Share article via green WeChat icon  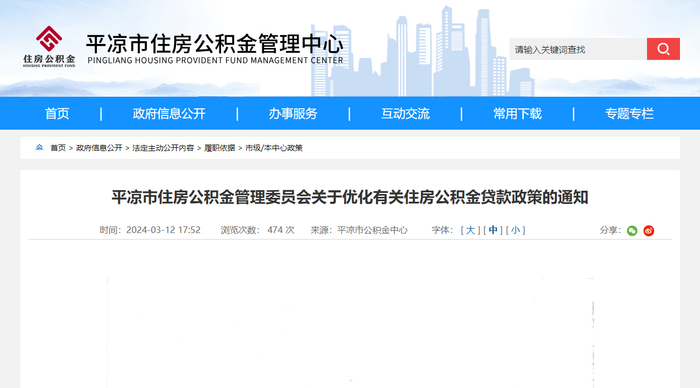coord(632,230)
